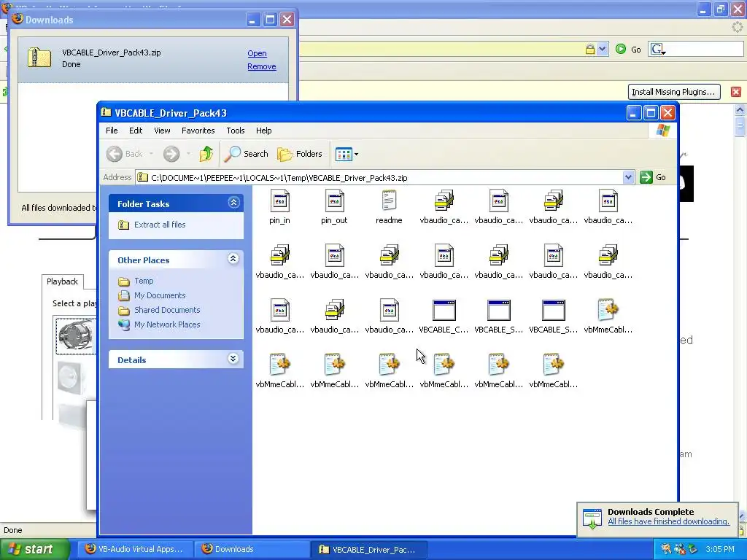Open the Forward history dropdown arrow
747x560 pixels.
coord(188,154)
